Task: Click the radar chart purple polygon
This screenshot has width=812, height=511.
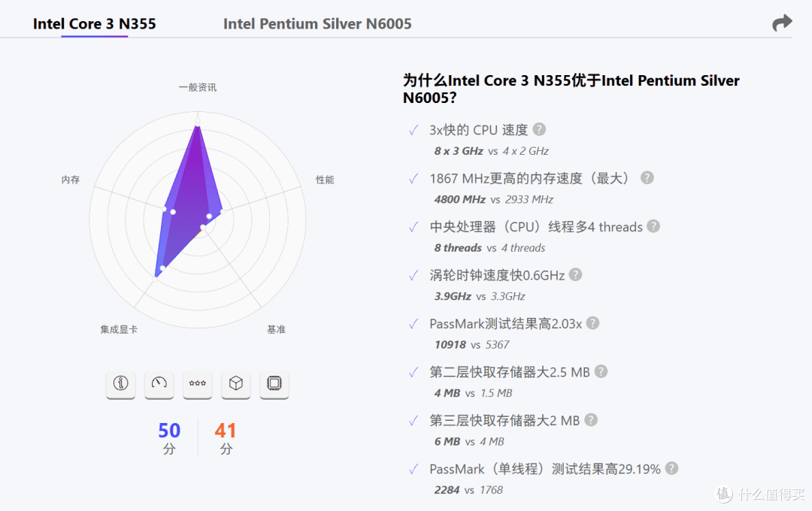Action: [189, 202]
